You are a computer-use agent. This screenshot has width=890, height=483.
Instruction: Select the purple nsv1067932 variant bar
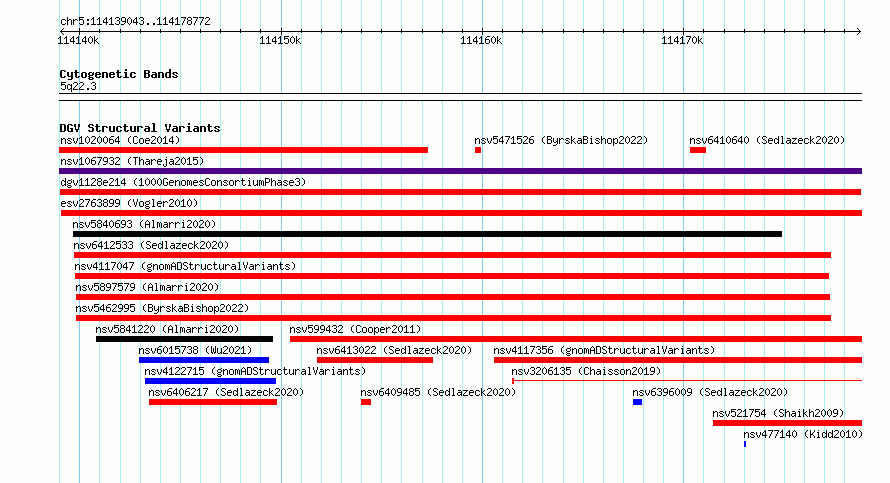[460, 171]
